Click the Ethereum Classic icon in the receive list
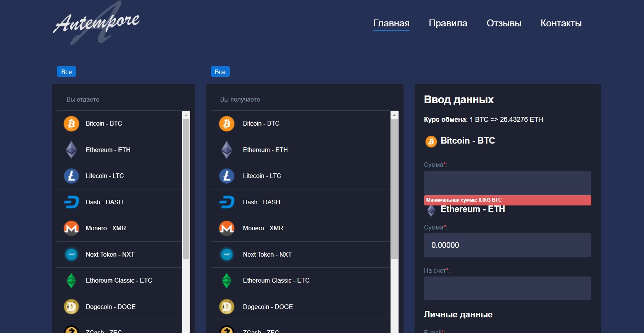The width and height of the screenshot is (644, 333). [227, 281]
